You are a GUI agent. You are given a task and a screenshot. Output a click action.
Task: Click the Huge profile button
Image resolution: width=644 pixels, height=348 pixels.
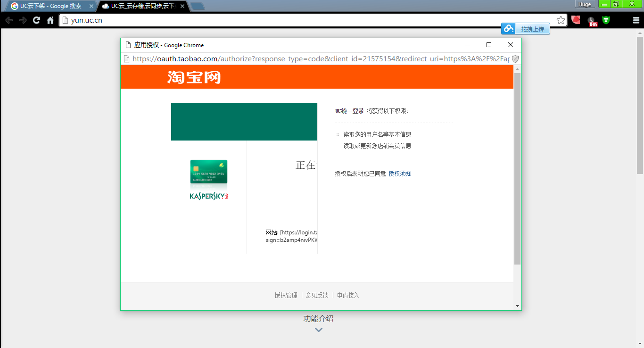tap(585, 4)
